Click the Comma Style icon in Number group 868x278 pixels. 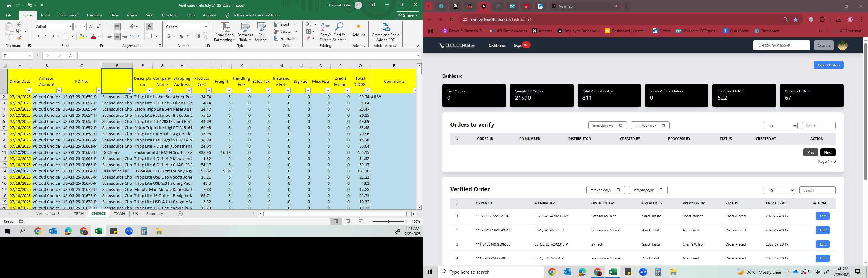coord(188,36)
